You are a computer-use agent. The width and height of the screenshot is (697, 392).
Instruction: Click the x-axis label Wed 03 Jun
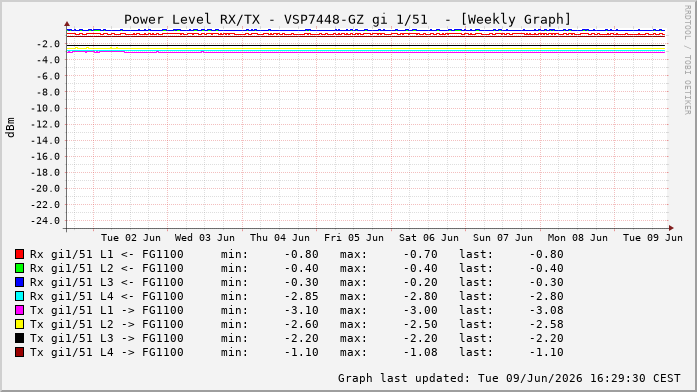pyautogui.click(x=204, y=238)
